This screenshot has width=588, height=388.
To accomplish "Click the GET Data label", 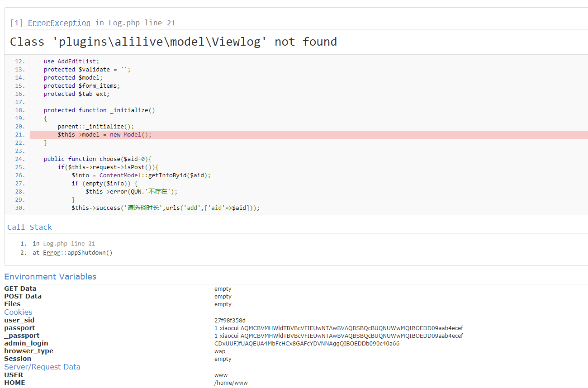I will [x=20, y=289].
